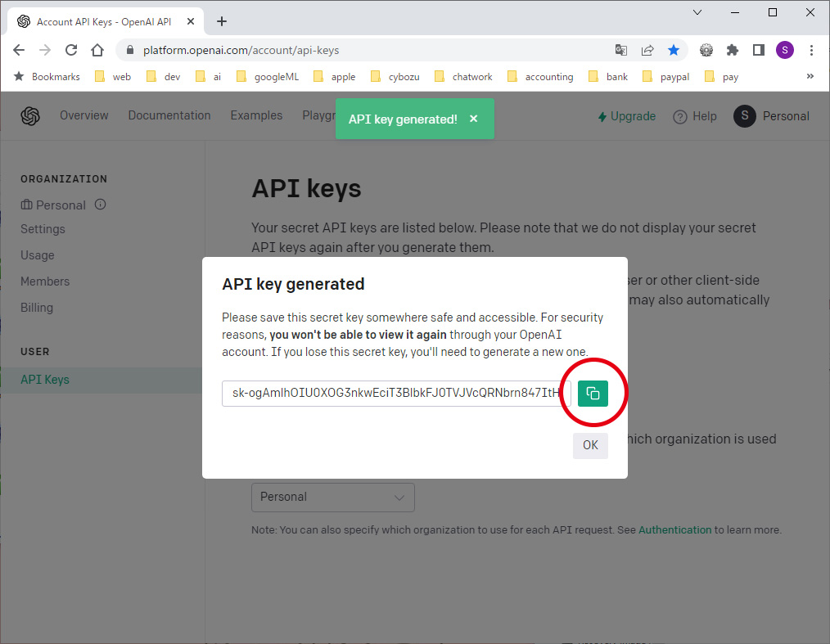Click the translate page icon in address bar

pos(621,50)
